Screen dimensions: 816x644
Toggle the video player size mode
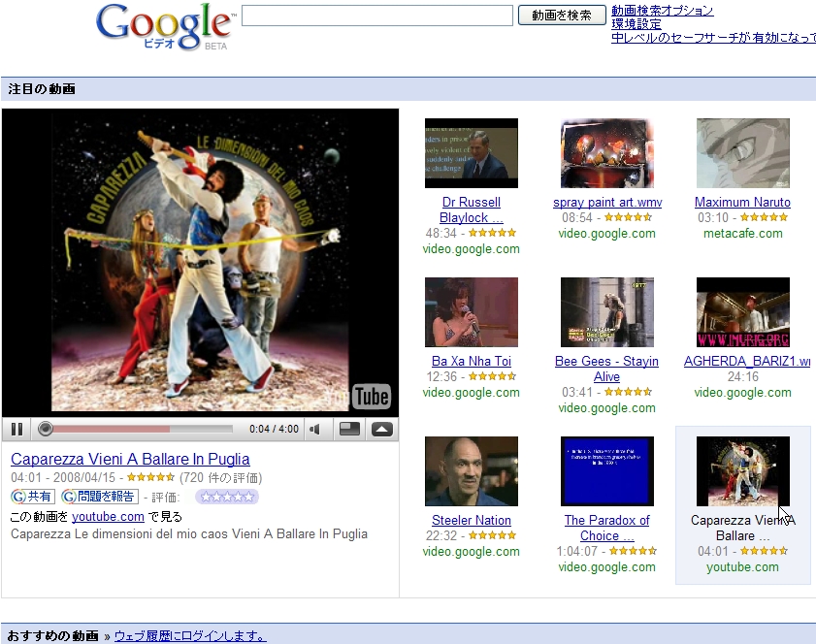349,429
